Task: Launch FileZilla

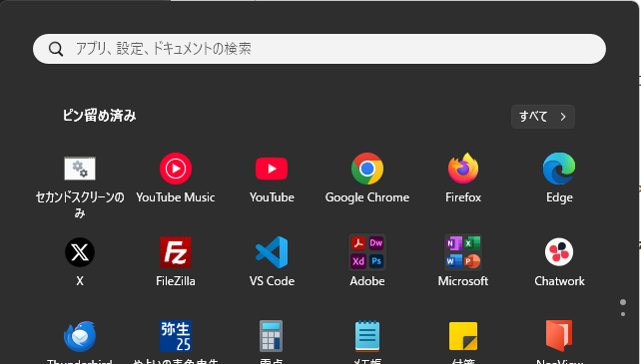Action: pyautogui.click(x=176, y=252)
